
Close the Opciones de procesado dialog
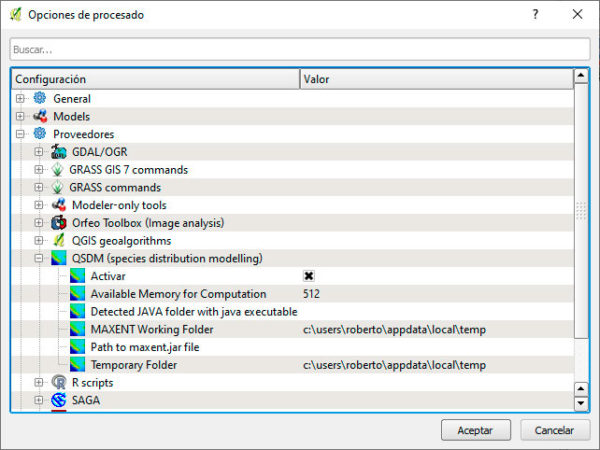point(577,15)
